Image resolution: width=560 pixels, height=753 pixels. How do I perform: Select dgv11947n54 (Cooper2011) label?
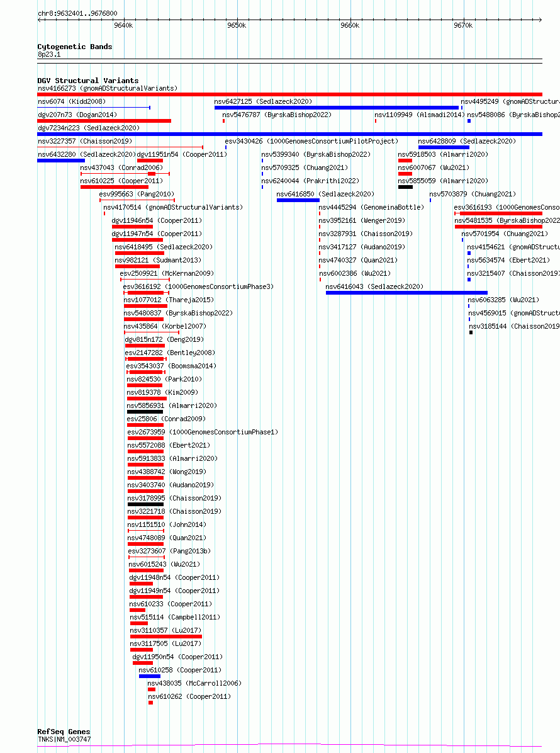pos(157,234)
